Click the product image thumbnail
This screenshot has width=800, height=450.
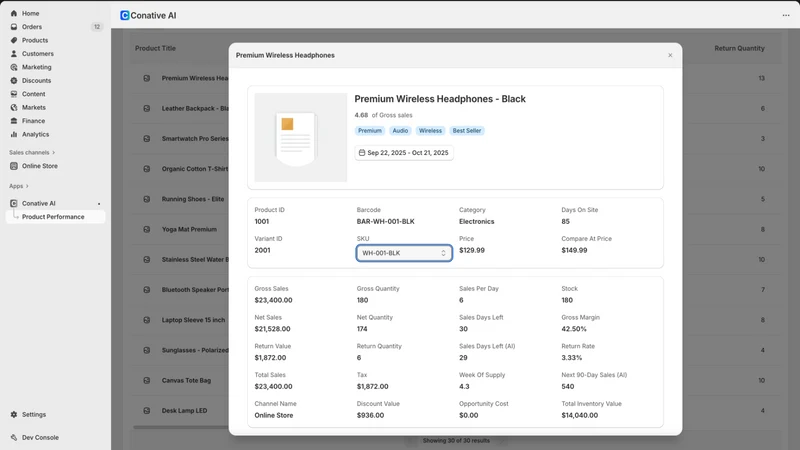301,137
